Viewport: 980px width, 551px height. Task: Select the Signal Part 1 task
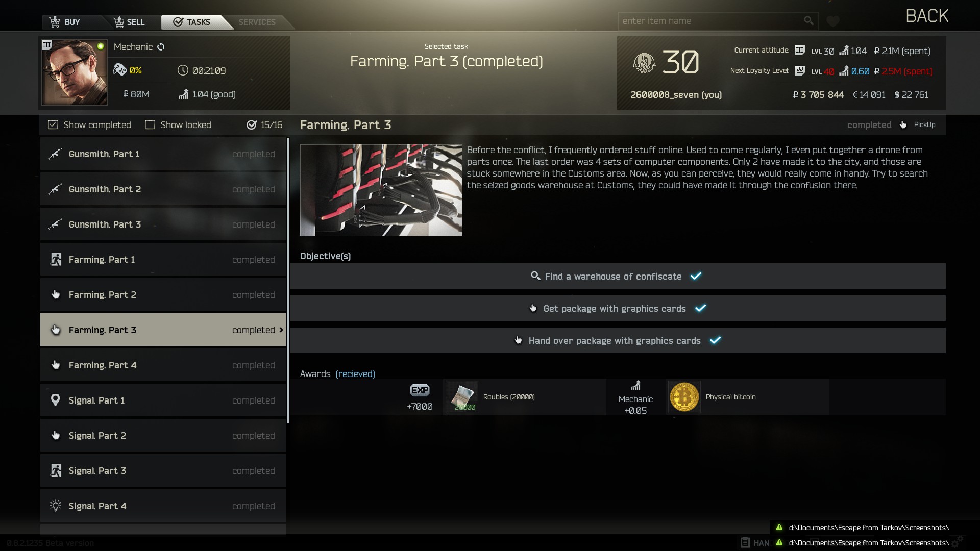point(163,400)
